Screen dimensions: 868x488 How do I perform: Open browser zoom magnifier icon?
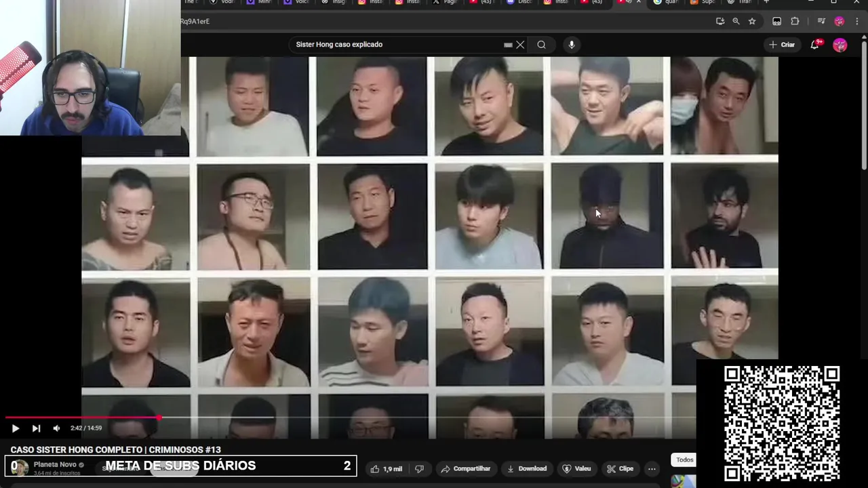[x=736, y=21]
